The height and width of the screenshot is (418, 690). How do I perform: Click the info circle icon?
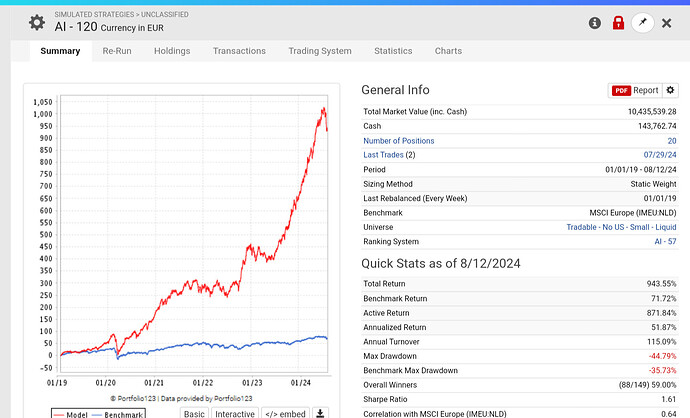595,23
